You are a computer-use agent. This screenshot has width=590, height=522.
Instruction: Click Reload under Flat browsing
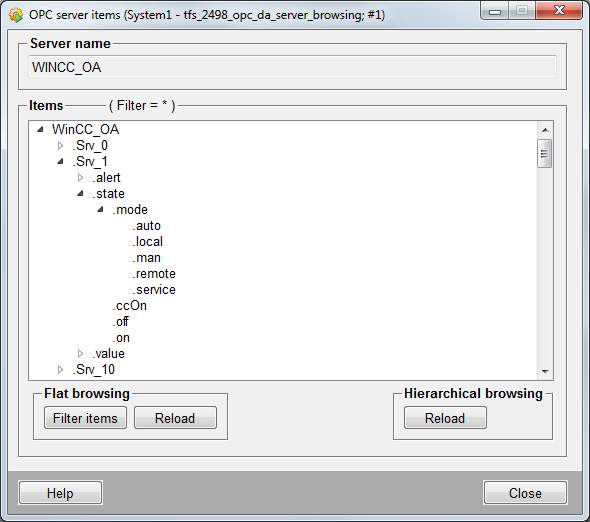pyautogui.click(x=175, y=418)
